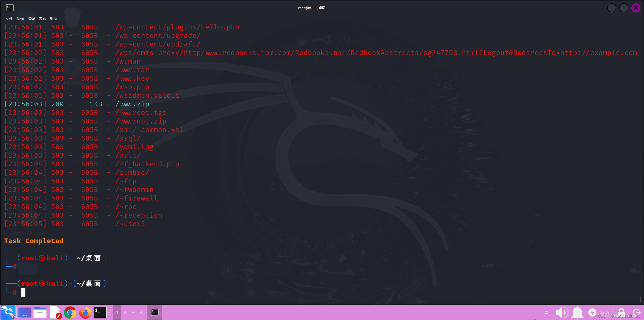This screenshot has height=320, width=644.
Task: Open the 查看 menu
Action: pos(42,19)
